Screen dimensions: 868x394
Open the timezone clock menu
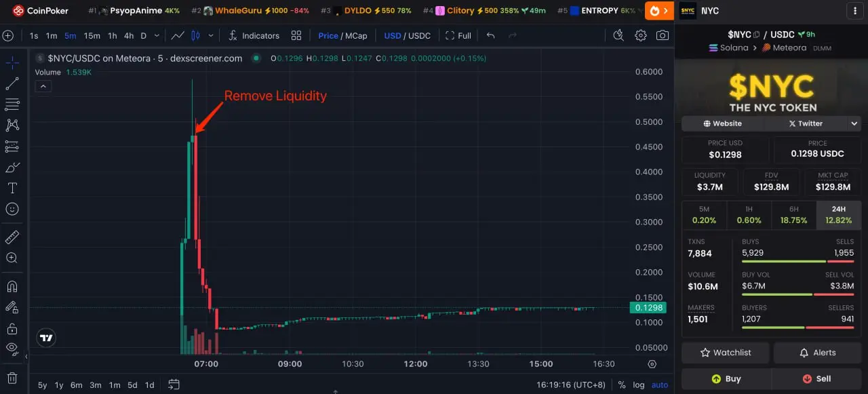click(570, 385)
